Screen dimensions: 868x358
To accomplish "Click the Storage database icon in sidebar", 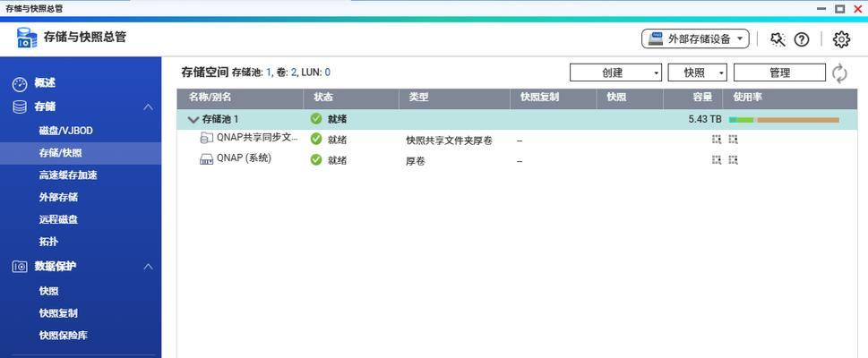I will click(20, 107).
